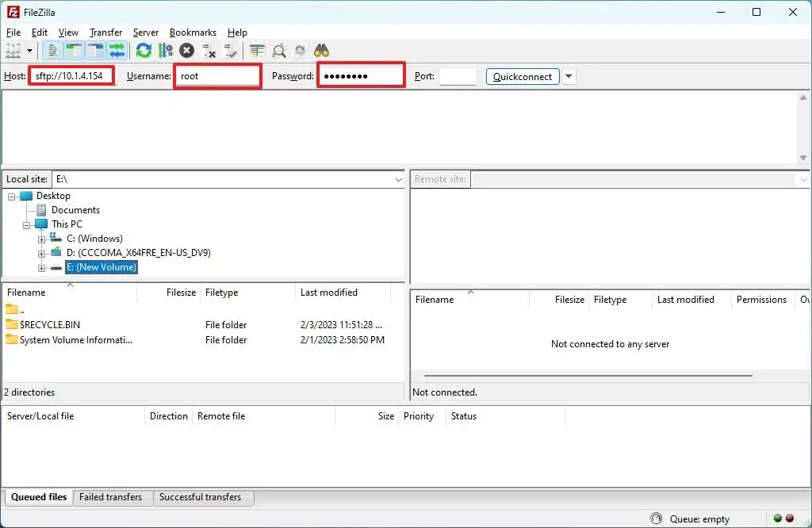The width and height of the screenshot is (812, 528).
Task: Click inside the Port input field
Action: tap(458, 76)
